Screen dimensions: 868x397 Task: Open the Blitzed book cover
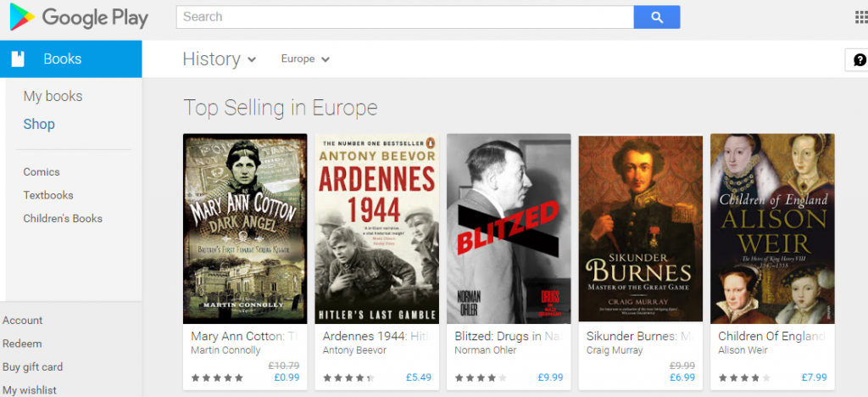[509, 229]
